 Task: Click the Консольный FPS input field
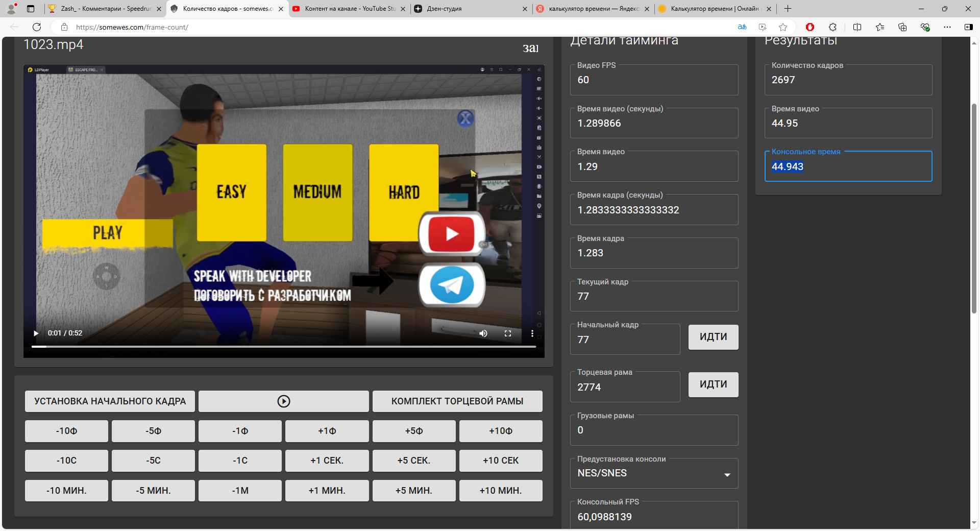pos(654,516)
